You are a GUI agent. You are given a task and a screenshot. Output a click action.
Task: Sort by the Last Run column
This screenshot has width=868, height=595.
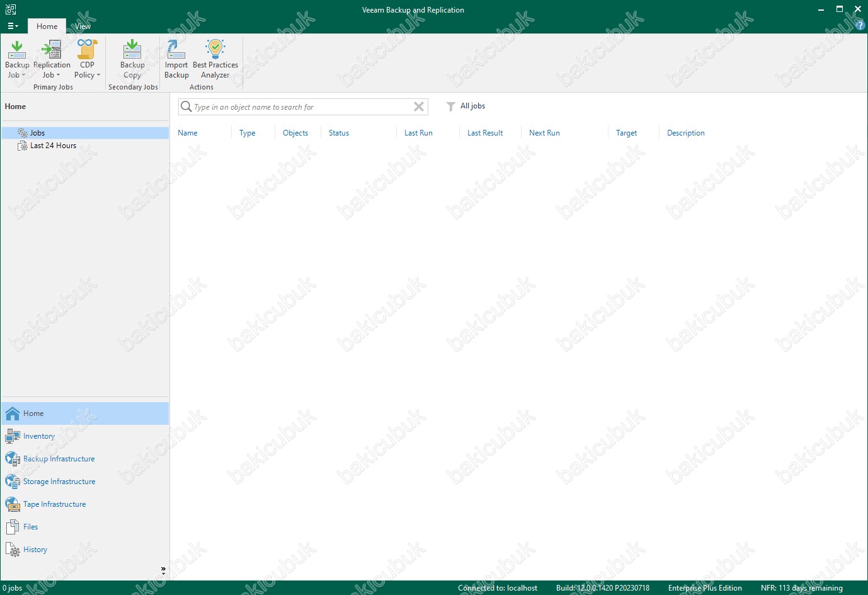click(418, 133)
